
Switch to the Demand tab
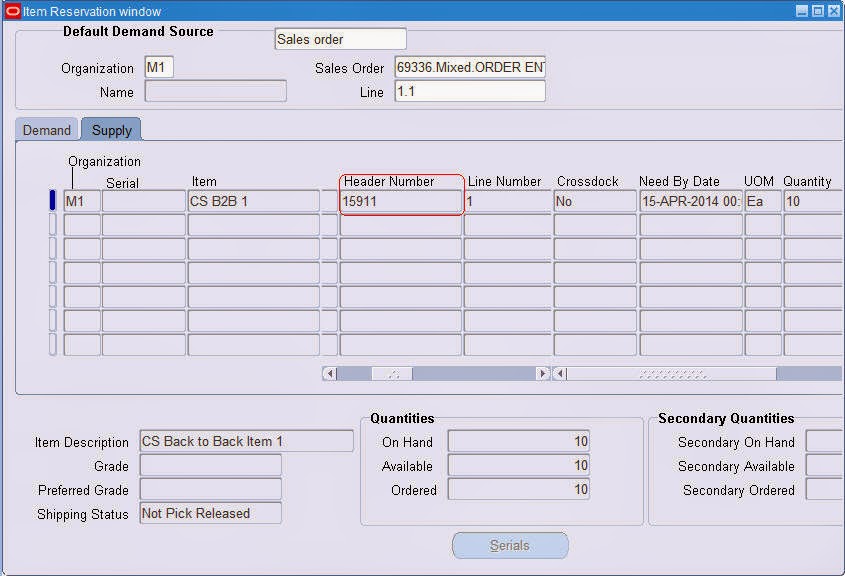coord(45,129)
